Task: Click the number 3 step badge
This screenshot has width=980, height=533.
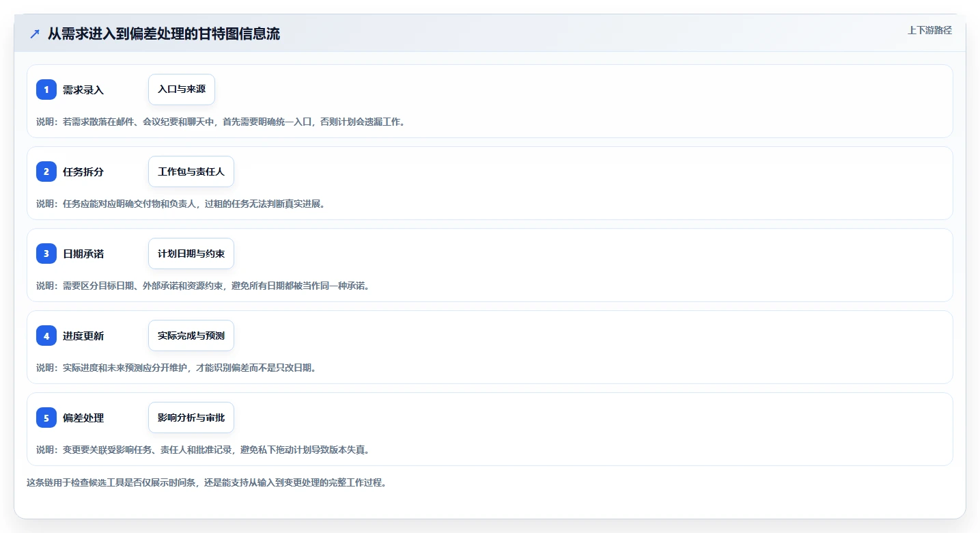Action: [x=46, y=254]
